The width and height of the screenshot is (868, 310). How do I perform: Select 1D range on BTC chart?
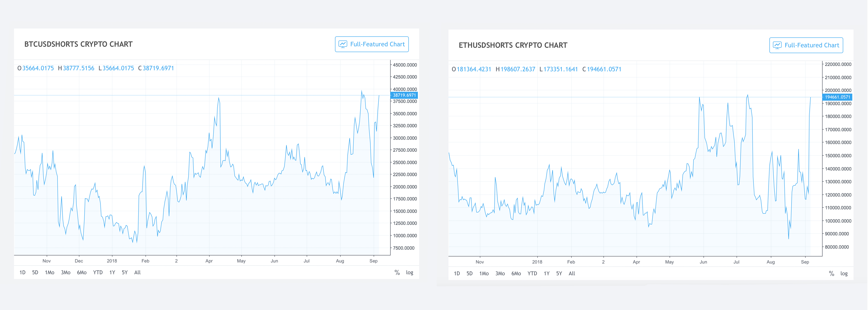click(x=23, y=273)
